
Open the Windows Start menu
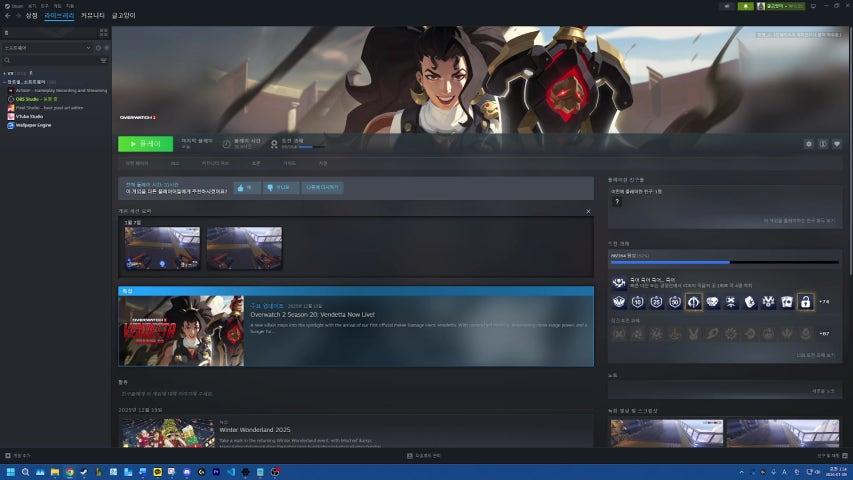[10, 471]
